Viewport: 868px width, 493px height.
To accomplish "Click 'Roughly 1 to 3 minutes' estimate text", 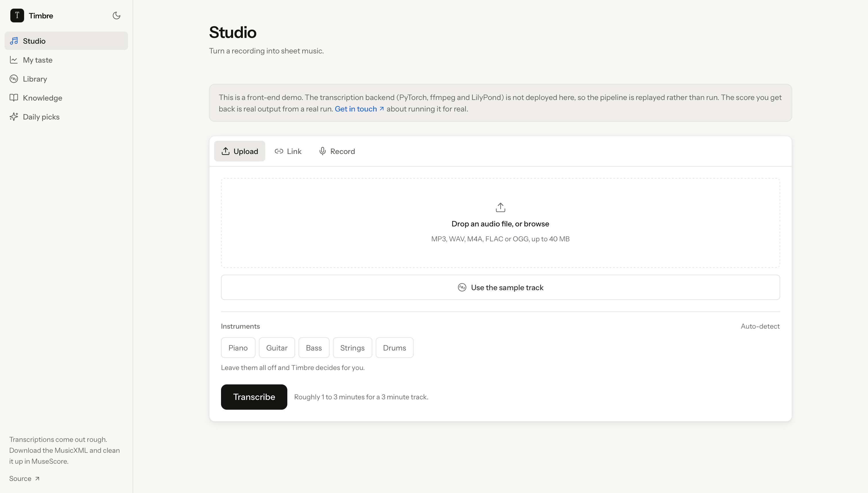I will click(x=361, y=397).
